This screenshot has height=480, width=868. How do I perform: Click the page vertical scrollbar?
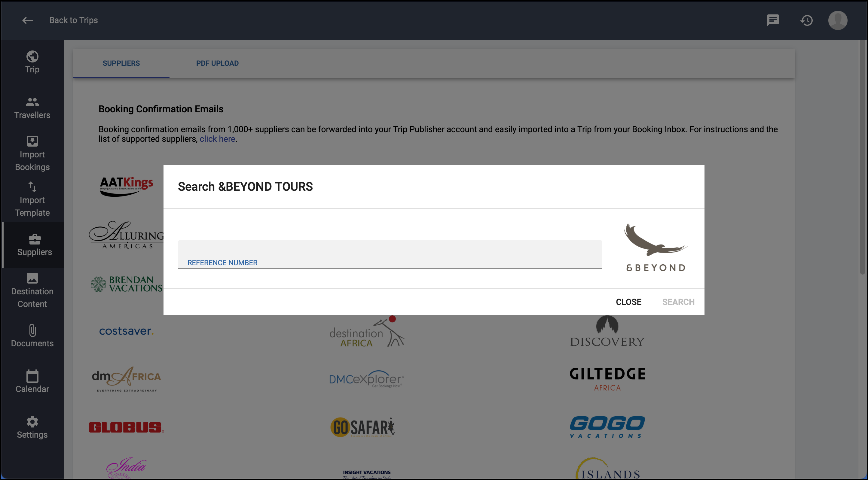(863, 156)
